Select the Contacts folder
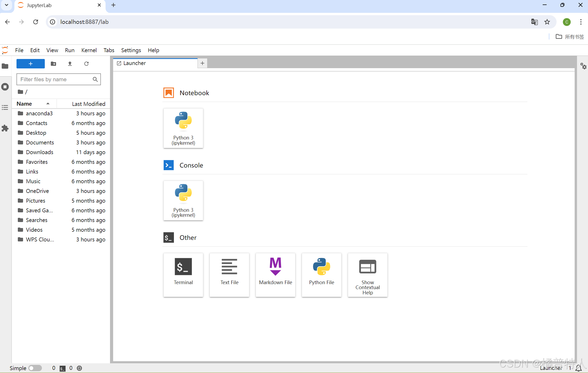Viewport: 588px width, 373px height. [61, 123]
